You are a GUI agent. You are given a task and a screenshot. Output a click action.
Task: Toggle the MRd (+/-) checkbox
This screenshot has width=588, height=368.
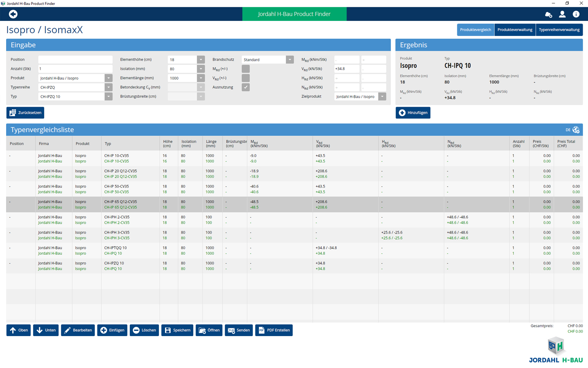[245, 69]
